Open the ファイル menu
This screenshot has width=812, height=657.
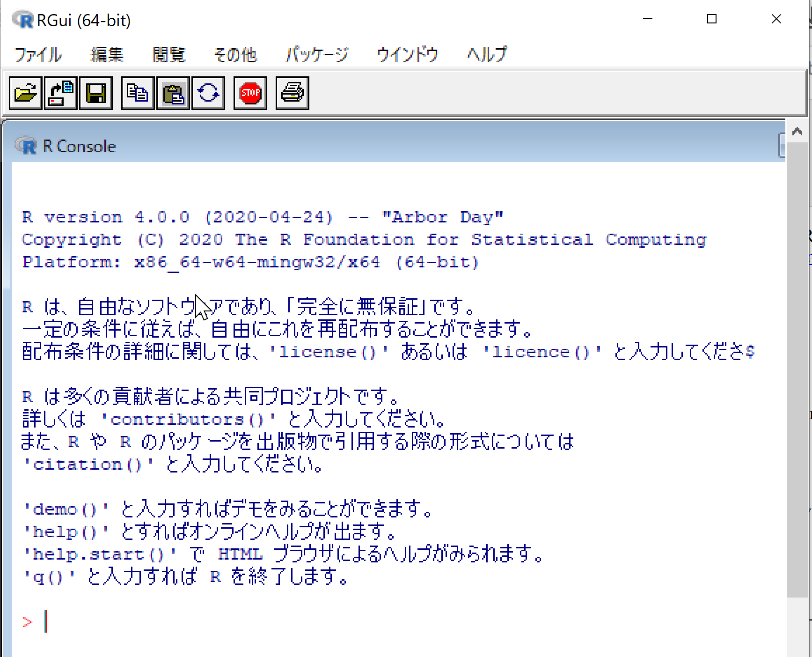38,55
